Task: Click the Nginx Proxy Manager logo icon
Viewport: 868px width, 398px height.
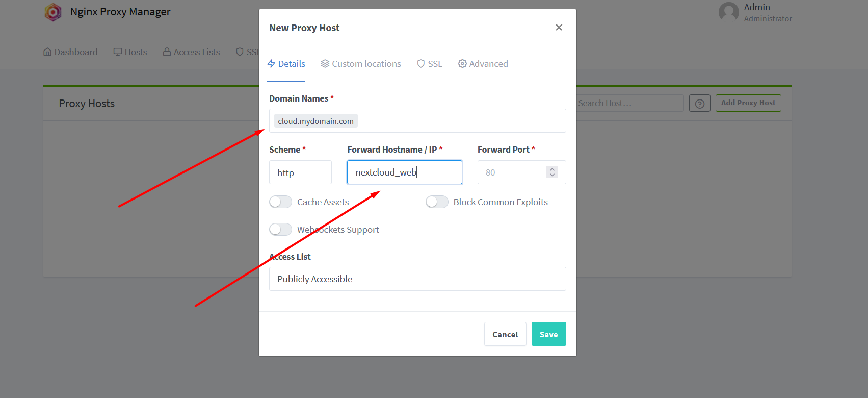Action: tap(53, 12)
